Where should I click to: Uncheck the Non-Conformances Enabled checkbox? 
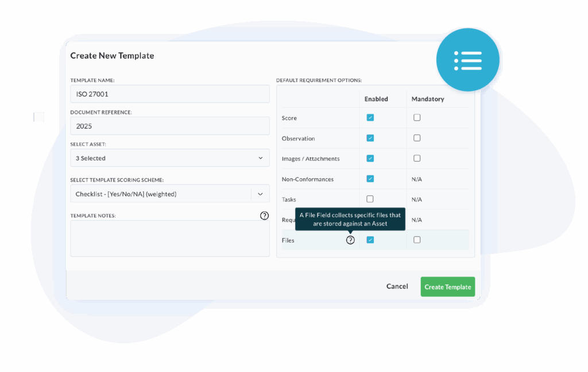point(370,179)
